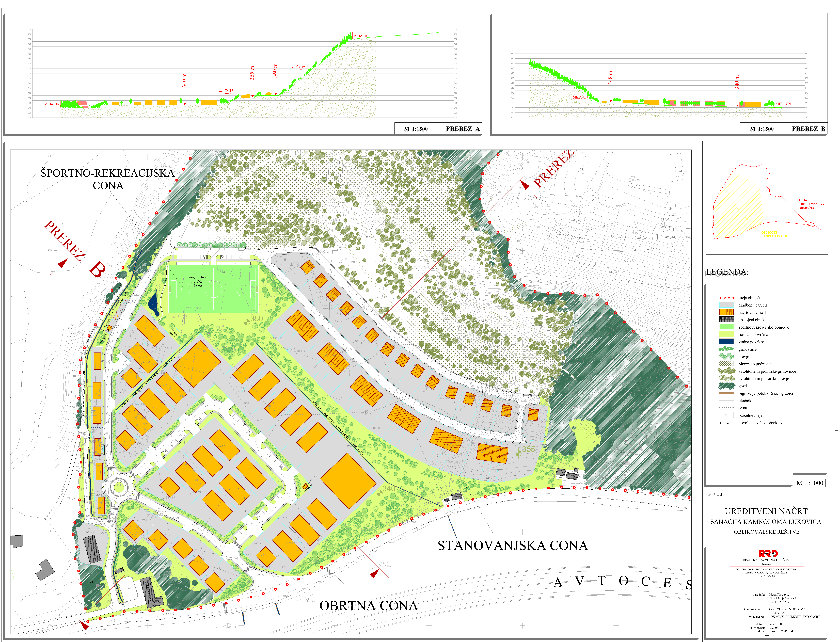Click the 'grmovnice' shrub symbol in legend
Viewport: 840px width, 642px height.
tap(726, 349)
